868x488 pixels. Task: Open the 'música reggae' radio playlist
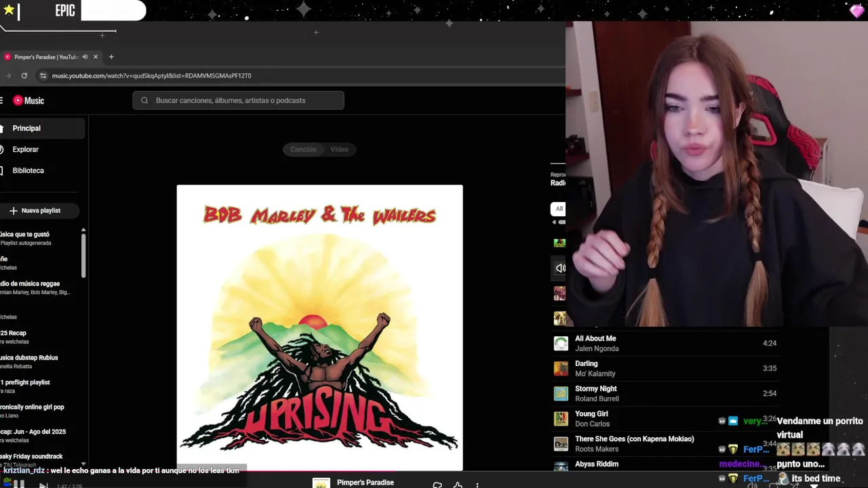pyautogui.click(x=35, y=287)
